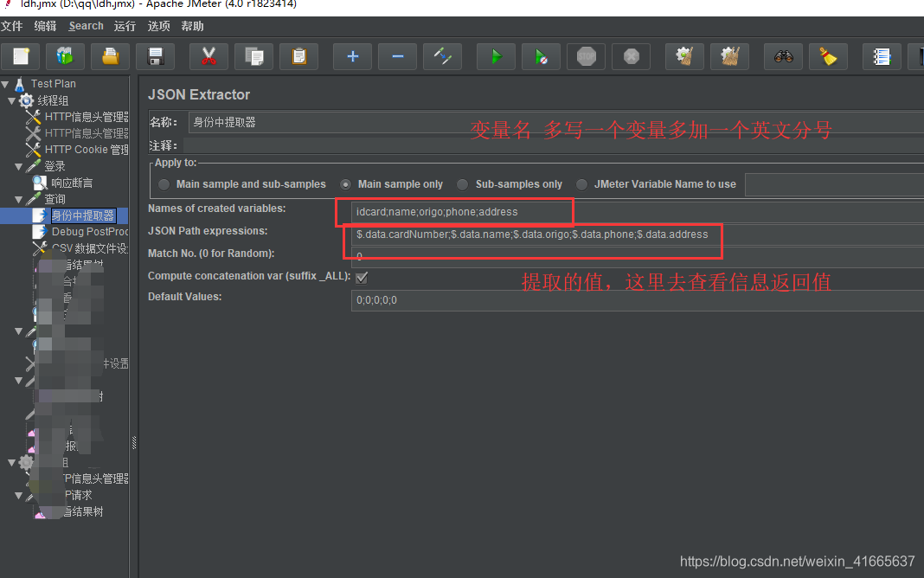Select HTTP Cookie 管理 tree node
Screen dimensions: 924x578
[x=87, y=150]
